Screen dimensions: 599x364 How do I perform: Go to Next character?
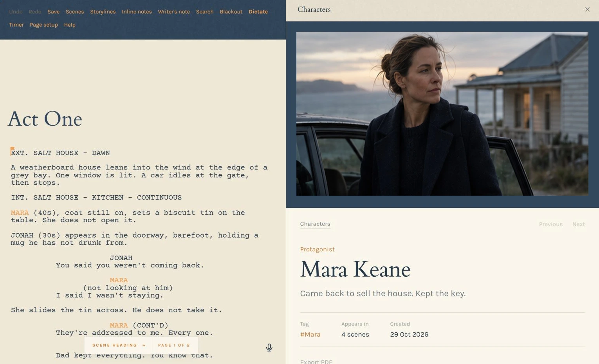point(579,224)
